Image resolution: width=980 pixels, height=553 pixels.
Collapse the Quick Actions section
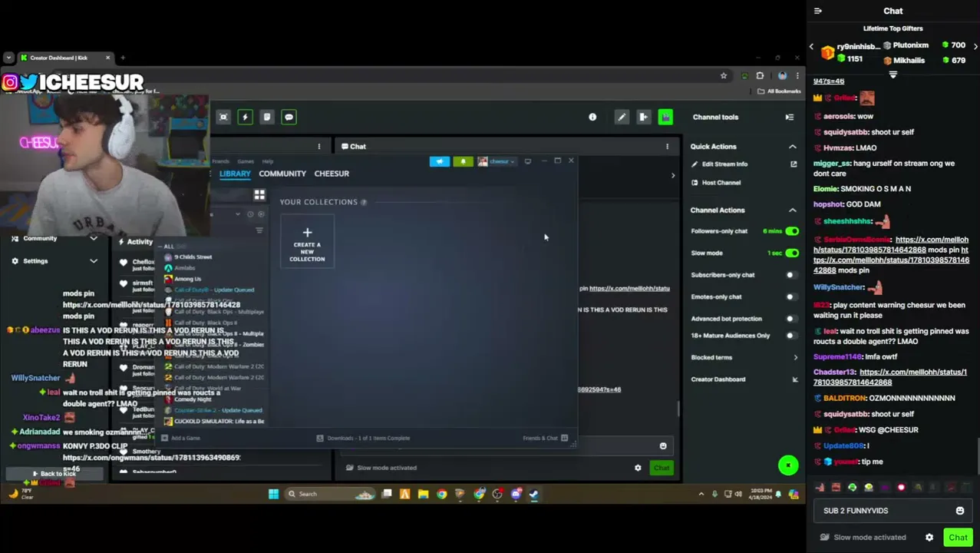pos(793,147)
